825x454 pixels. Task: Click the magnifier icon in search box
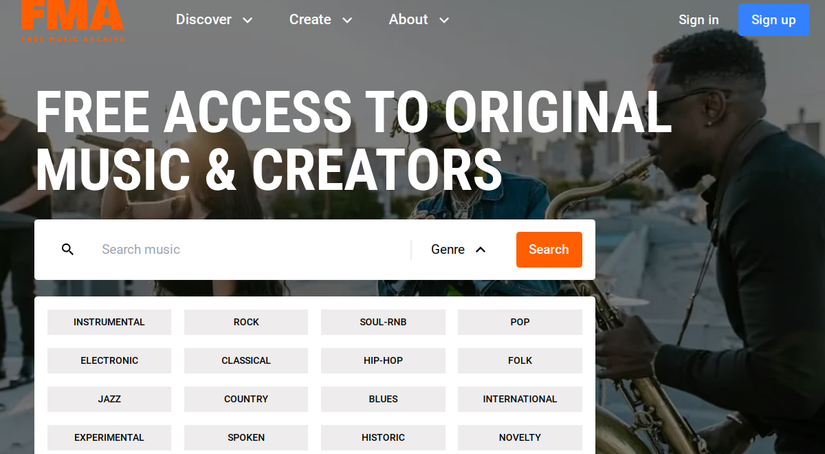pyautogui.click(x=67, y=249)
